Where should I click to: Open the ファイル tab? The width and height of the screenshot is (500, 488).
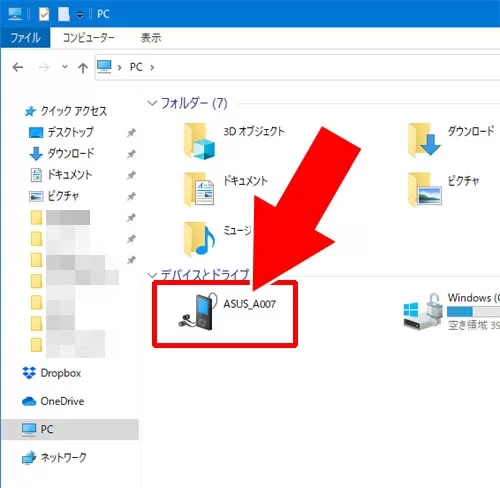tap(25, 37)
